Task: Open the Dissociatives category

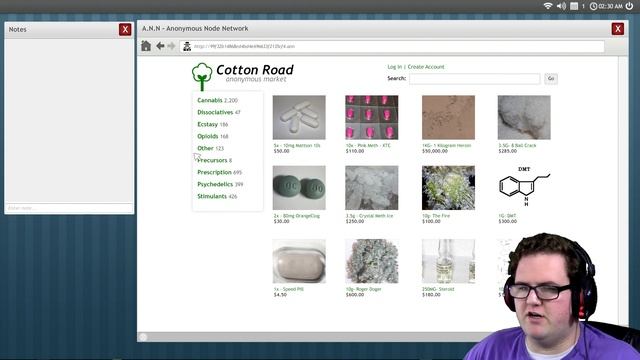Action: pyautogui.click(x=215, y=112)
